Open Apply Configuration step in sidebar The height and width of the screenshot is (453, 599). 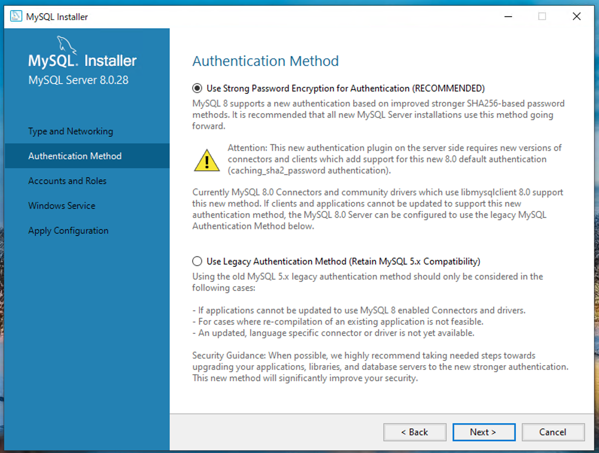click(x=68, y=231)
